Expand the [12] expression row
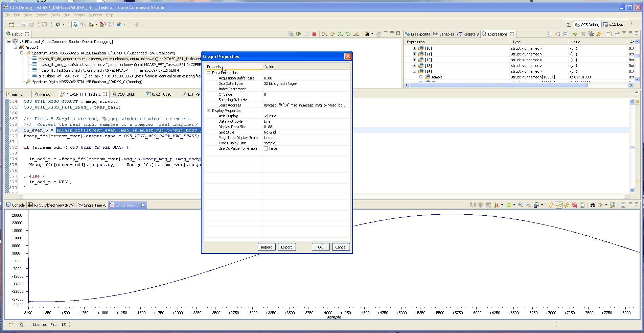Image resolution: width=644 pixels, height=333 pixels. point(414,60)
